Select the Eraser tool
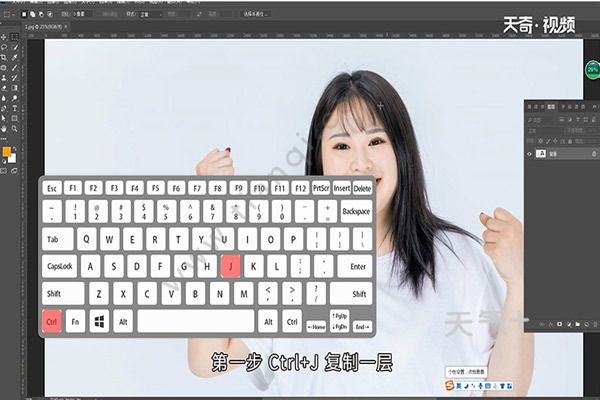 coord(4,88)
